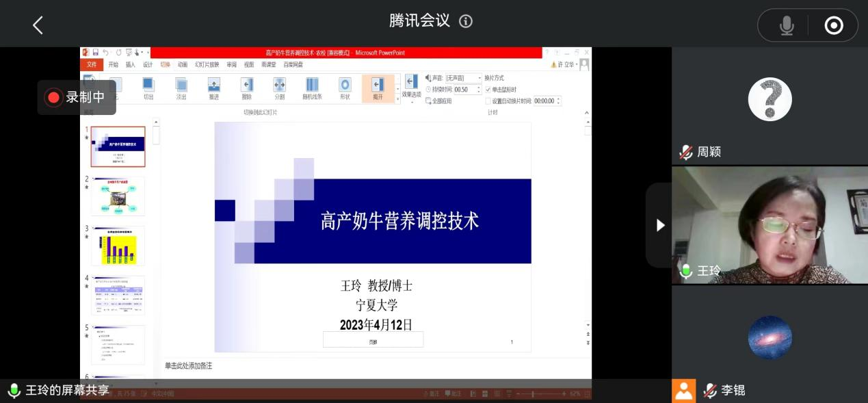868x403 pixels.
Task: Tap the 王玲的屏幕共享 label
Action: pos(67,391)
